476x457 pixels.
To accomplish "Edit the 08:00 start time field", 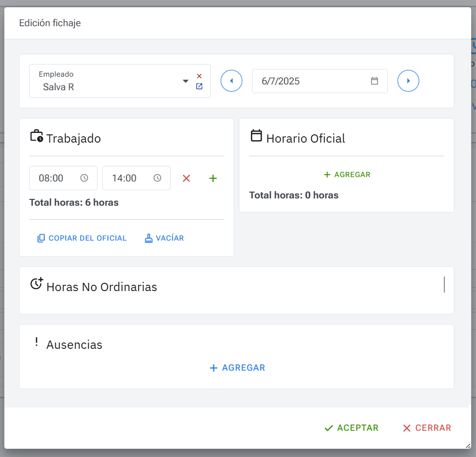I will (x=53, y=178).
